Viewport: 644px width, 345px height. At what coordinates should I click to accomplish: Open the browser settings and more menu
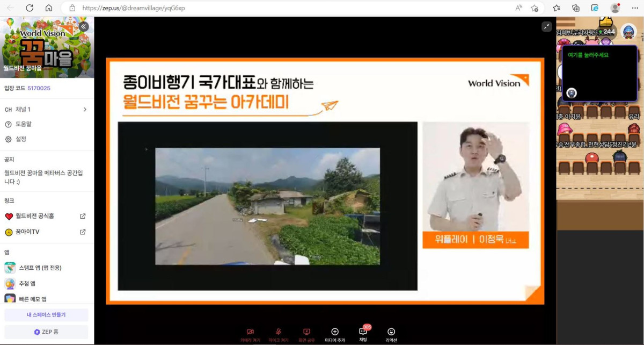(x=635, y=8)
